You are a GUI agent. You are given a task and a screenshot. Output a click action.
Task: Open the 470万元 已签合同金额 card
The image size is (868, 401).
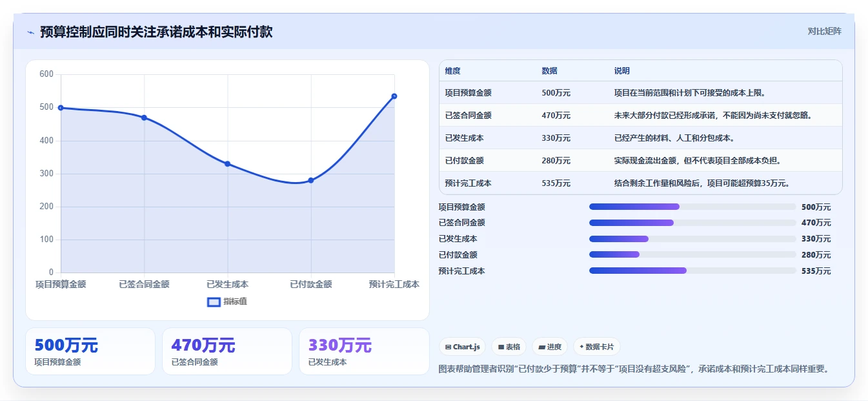click(227, 351)
